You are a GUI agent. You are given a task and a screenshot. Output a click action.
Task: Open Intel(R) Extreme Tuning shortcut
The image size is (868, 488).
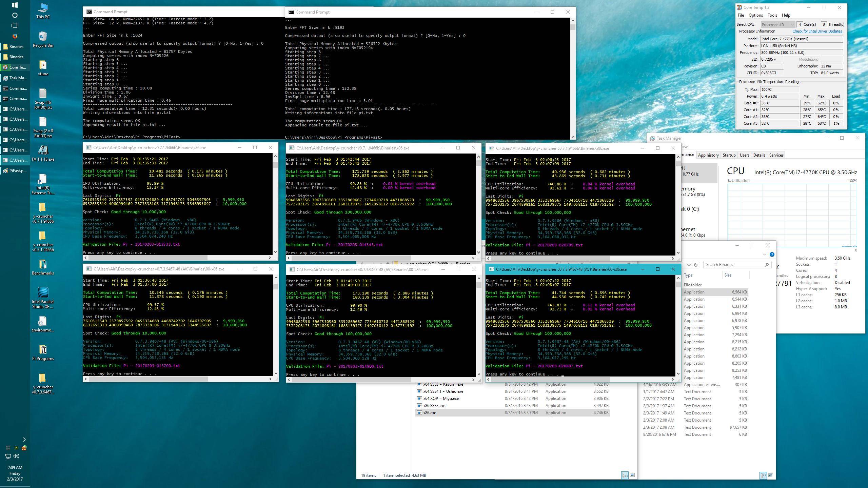(x=43, y=184)
